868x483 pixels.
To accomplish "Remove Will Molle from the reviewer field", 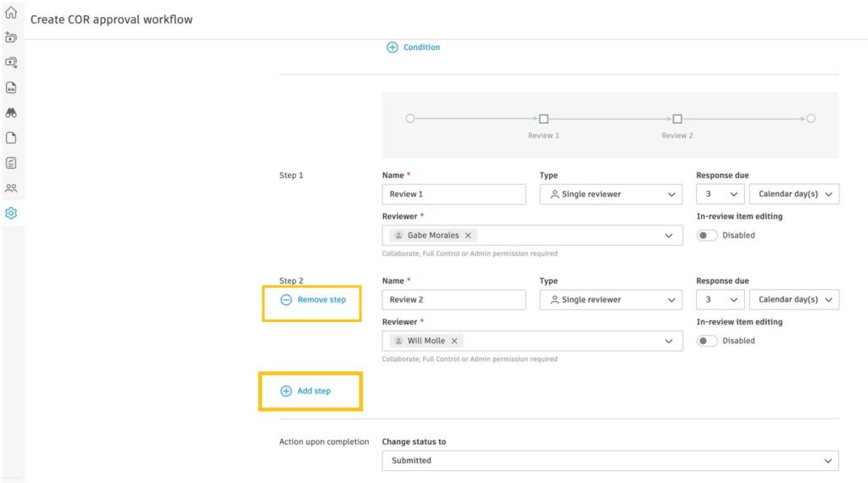I will click(454, 341).
